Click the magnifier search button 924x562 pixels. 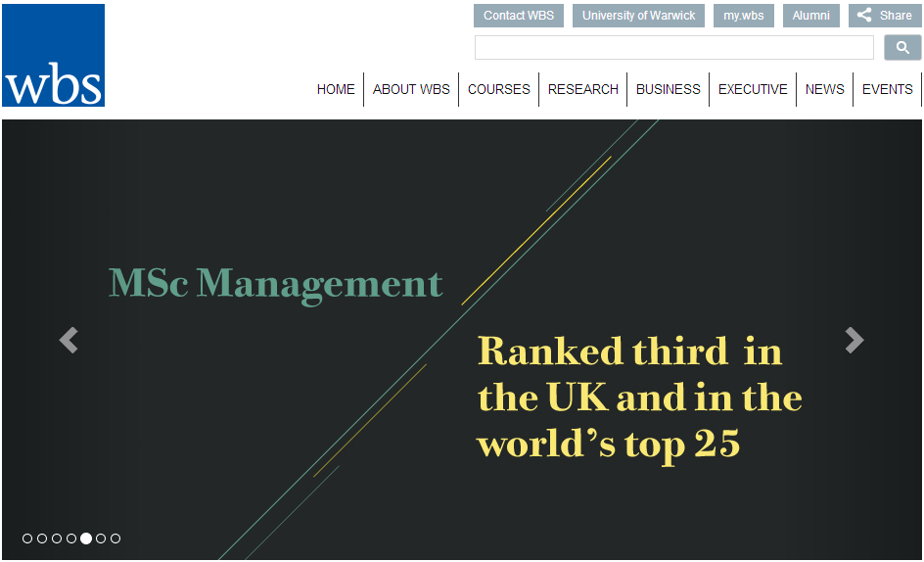(902, 47)
